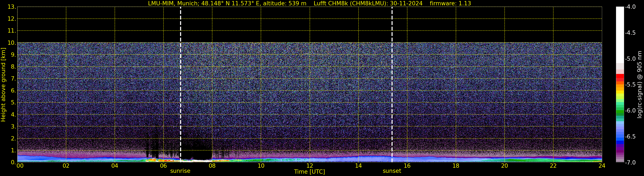Click the Time [UTC] axis label
The height and width of the screenshot is (176, 644).
[309, 172]
